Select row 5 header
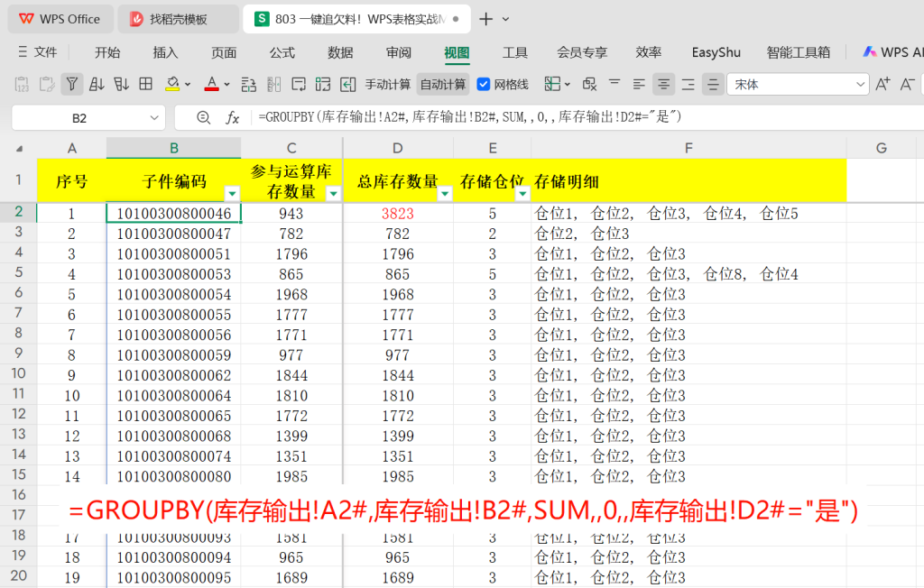Viewport: 924px width, 588px height. pyautogui.click(x=18, y=272)
